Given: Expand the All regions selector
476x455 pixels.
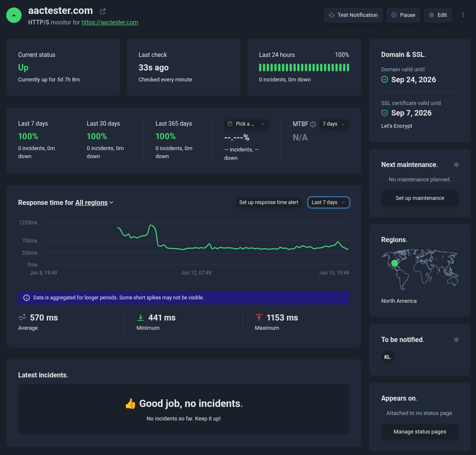Looking at the screenshot, I should point(94,203).
